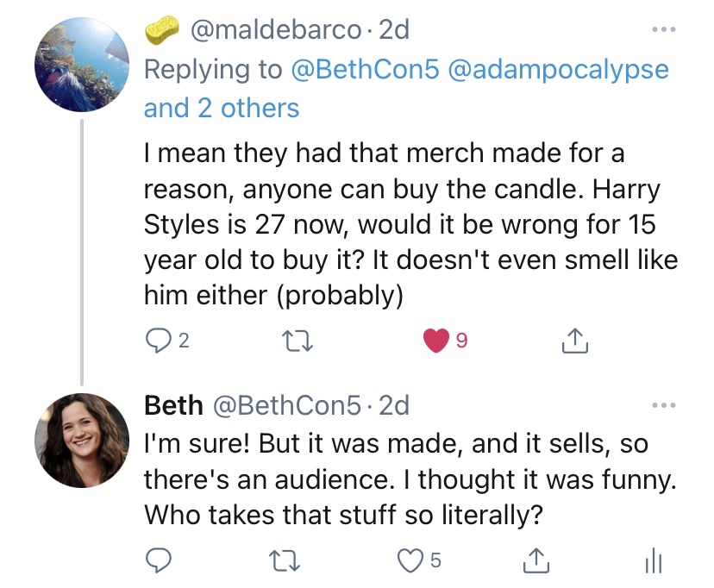Viewport: 714px width, 588px height.
Task: Open Beth's display name profile
Action: (173, 404)
